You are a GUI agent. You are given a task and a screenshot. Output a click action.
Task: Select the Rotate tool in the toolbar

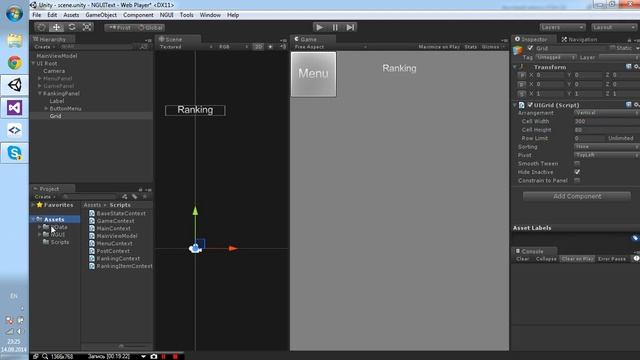point(72,27)
